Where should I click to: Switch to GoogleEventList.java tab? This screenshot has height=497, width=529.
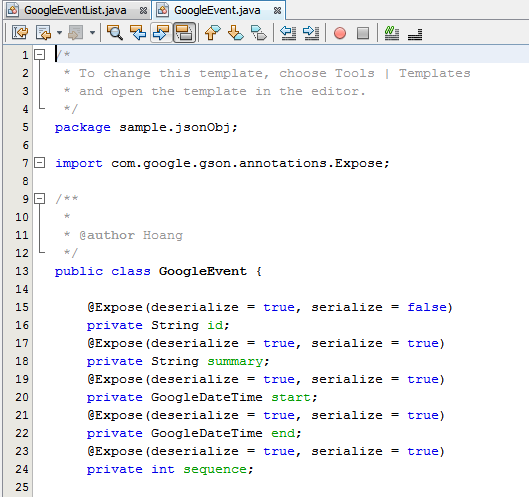76,10
